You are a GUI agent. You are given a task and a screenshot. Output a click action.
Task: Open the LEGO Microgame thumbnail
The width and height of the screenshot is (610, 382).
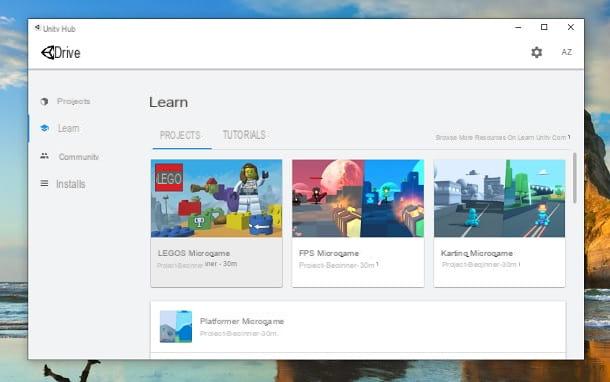click(x=217, y=198)
